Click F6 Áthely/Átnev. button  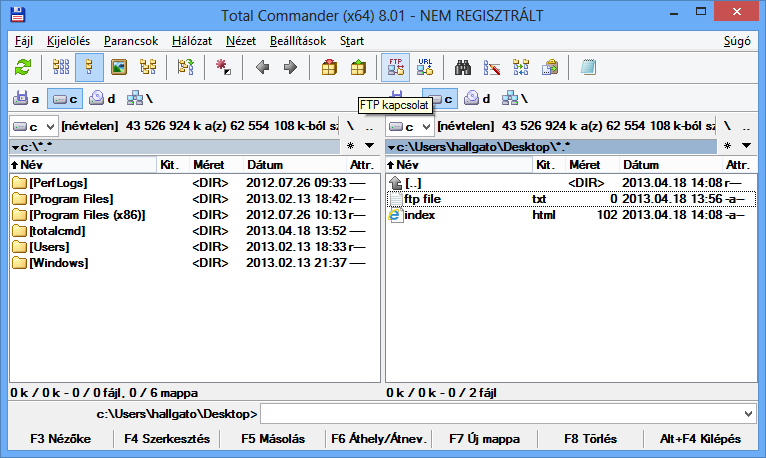pyautogui.click(x=379, y=439)
